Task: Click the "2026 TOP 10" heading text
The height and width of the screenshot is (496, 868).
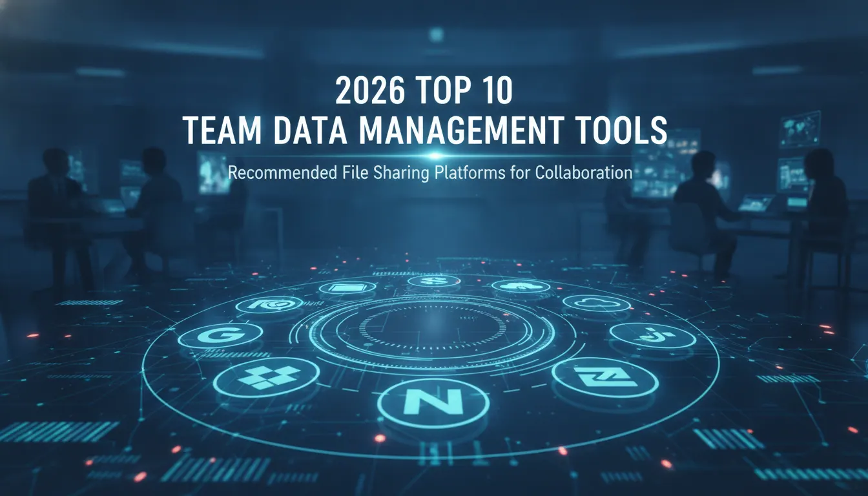Action: [x=424, y=90]
